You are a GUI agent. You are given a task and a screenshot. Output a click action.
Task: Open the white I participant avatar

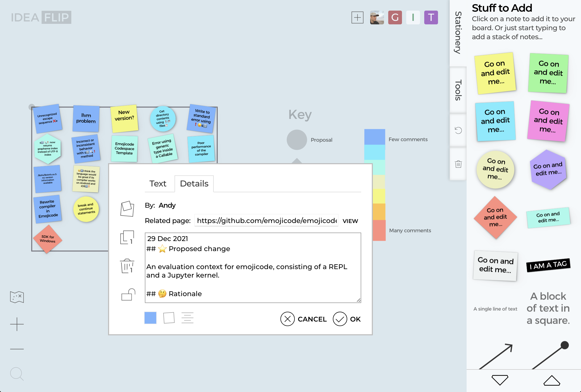[413, 17]
